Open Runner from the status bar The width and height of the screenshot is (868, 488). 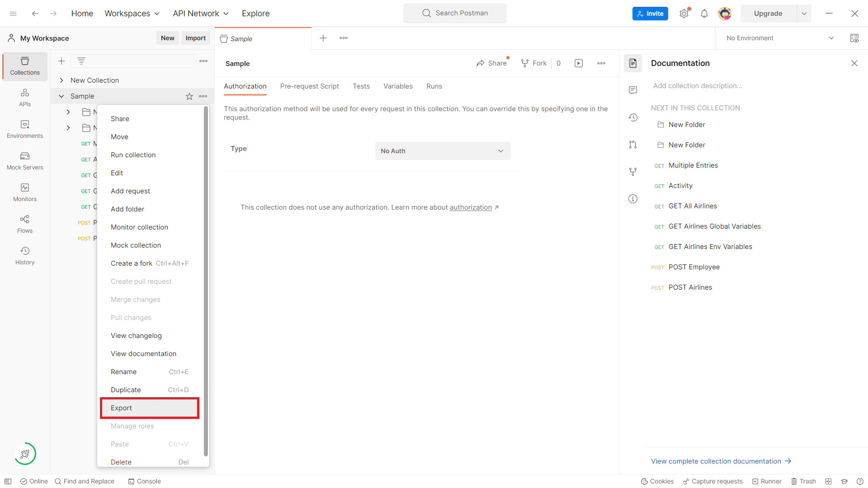tap(767, 481)
